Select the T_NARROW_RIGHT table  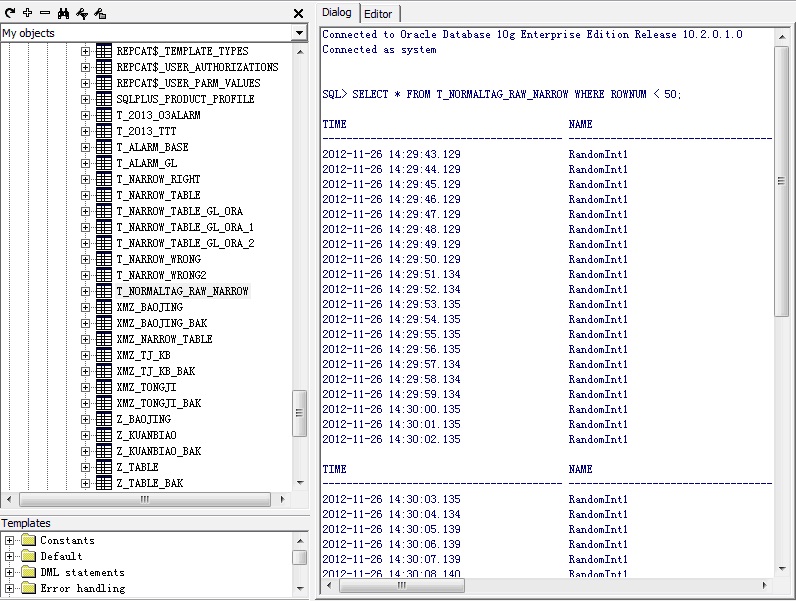click(x=158, y=179)
